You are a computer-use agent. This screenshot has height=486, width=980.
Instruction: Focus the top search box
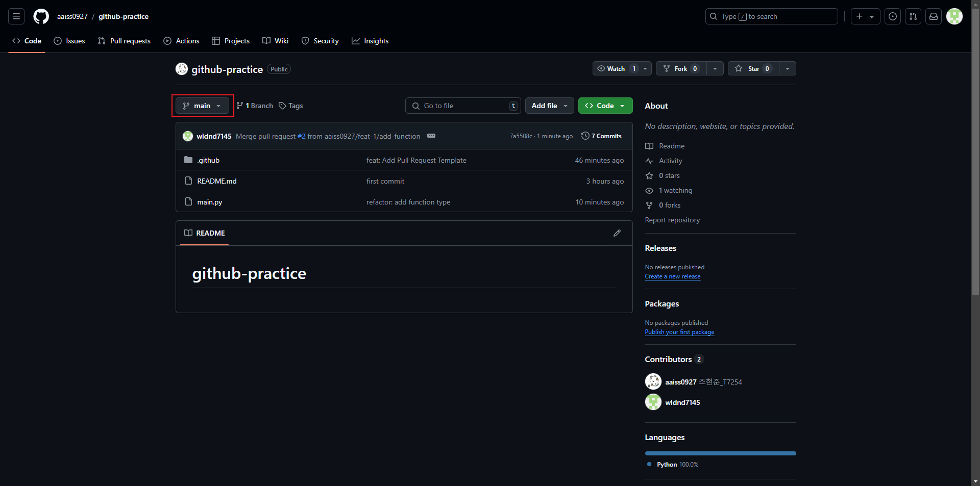772,16
